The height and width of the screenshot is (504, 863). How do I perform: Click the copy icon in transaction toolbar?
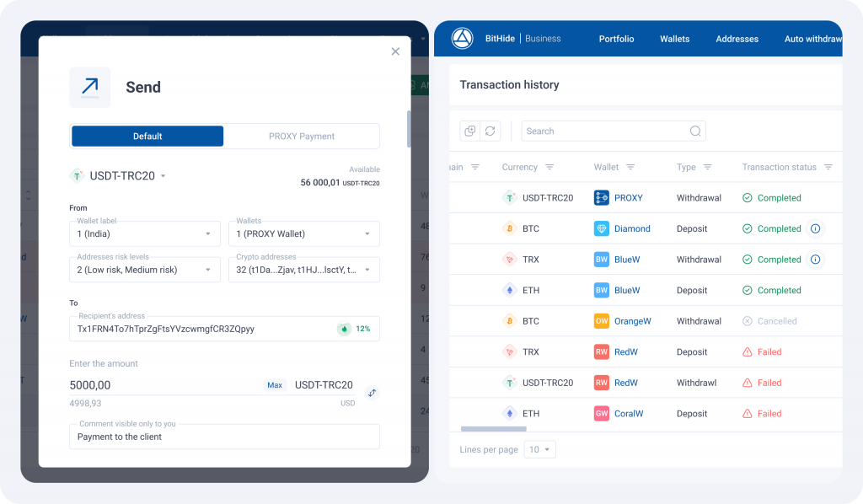[470, 131]
